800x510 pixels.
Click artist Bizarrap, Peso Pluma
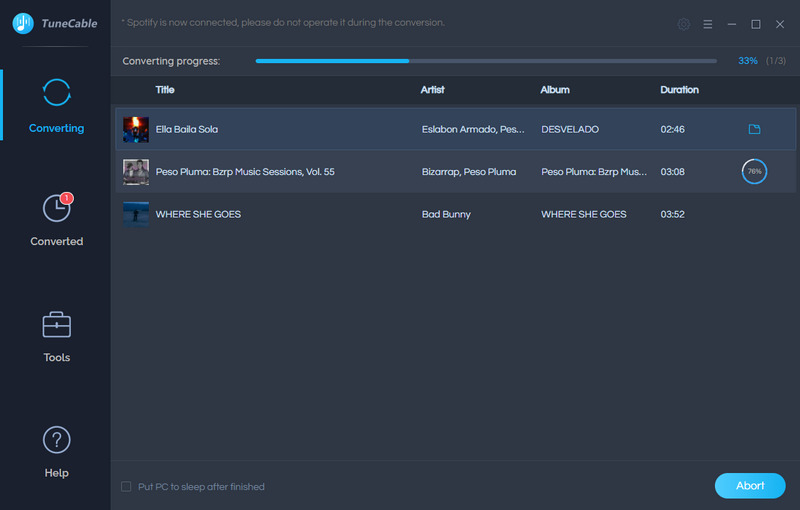[x=469, y=172]
